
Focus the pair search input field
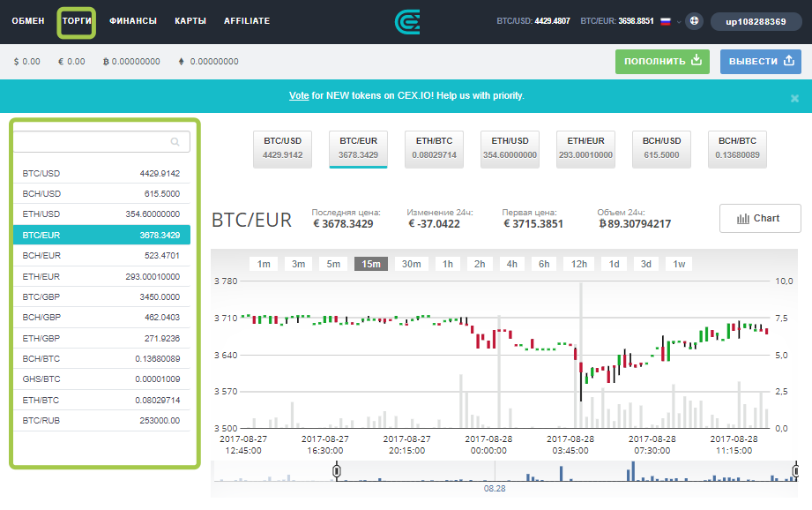point(101,141)
